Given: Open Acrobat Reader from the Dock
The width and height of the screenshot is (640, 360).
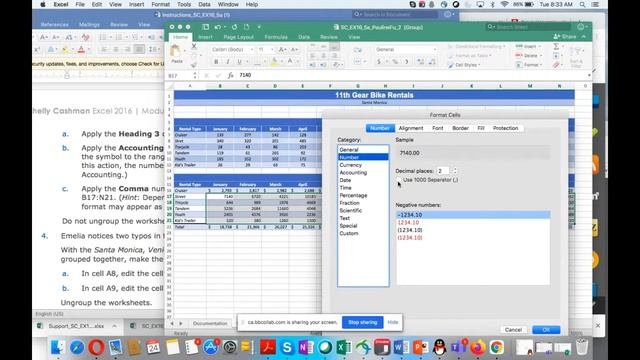Looking at the screenshot, I should point(268,347).
